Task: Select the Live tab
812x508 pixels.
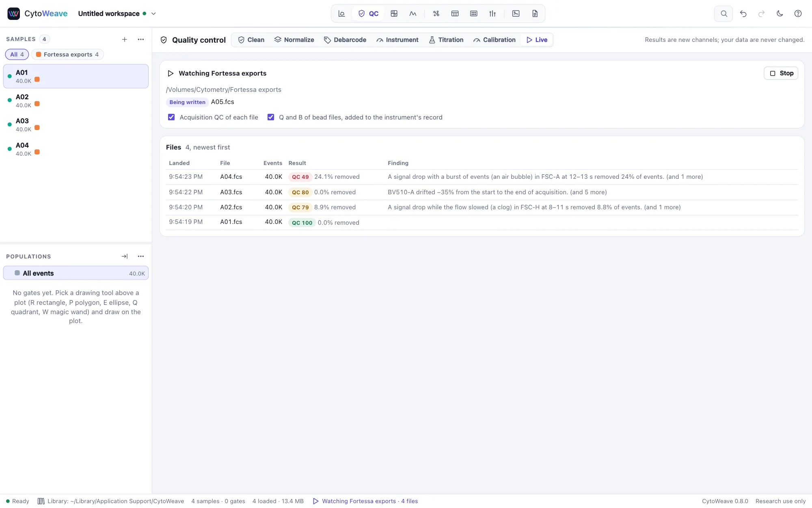Action: 537,40
